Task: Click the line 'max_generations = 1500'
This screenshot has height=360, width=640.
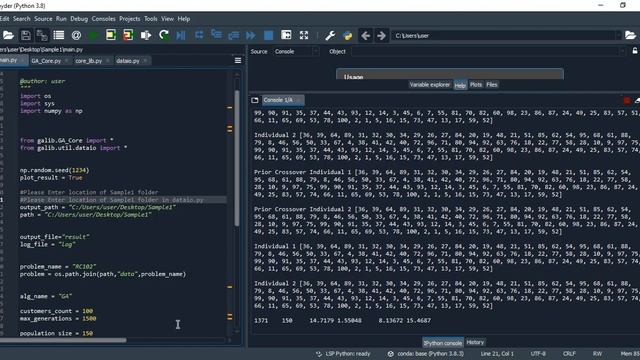Action: point(58,318)
